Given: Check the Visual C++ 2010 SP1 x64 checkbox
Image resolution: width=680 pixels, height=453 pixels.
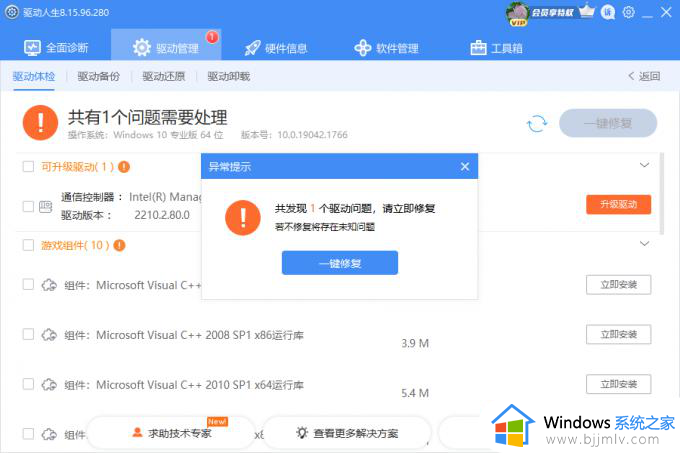Looking at the screenshot, I should pyautogui.click(x=28, y=384).
